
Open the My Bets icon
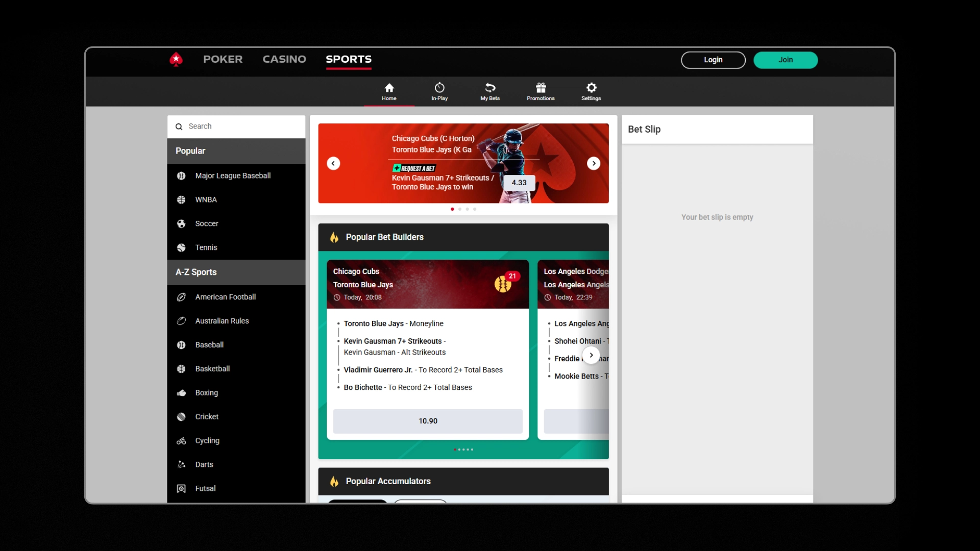click(490, 88)
